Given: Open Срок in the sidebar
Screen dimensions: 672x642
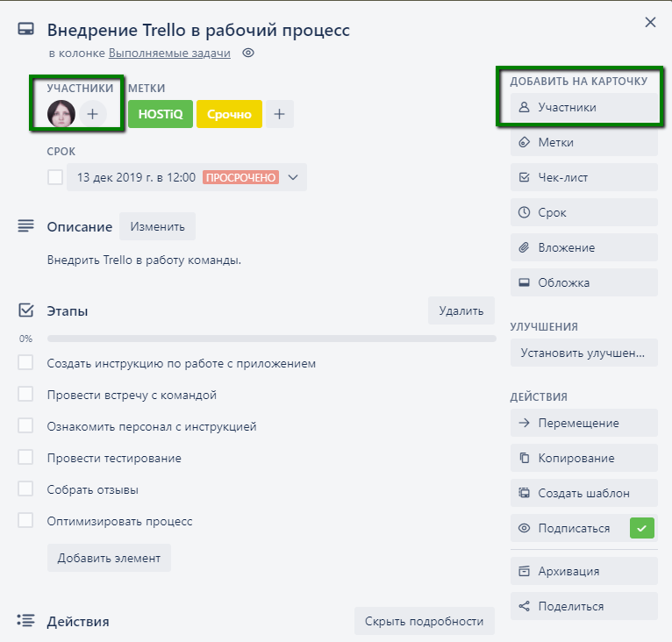Looking at the screenshot, I should pos(583,212).
